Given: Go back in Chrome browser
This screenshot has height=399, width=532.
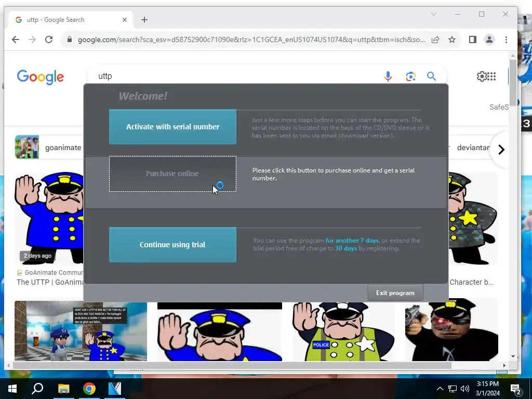Looking at the screenshot, I should click(16, 39).
